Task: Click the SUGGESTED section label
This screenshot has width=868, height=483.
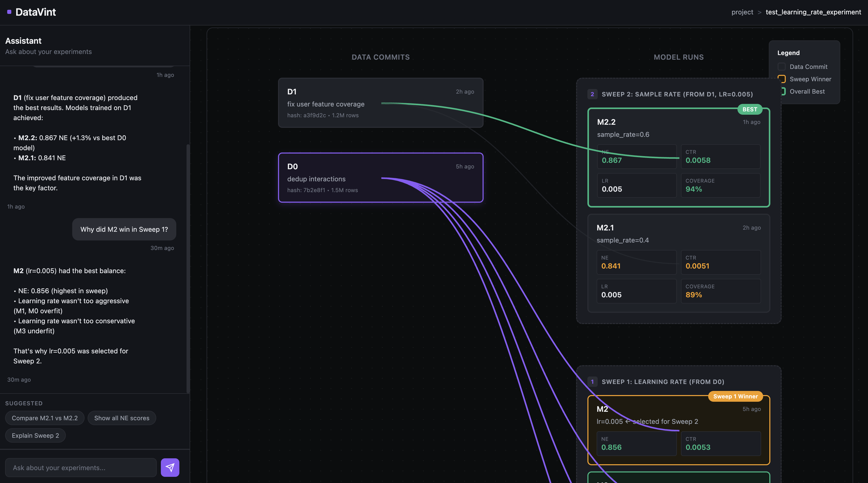Action: [x=24, y=403]
